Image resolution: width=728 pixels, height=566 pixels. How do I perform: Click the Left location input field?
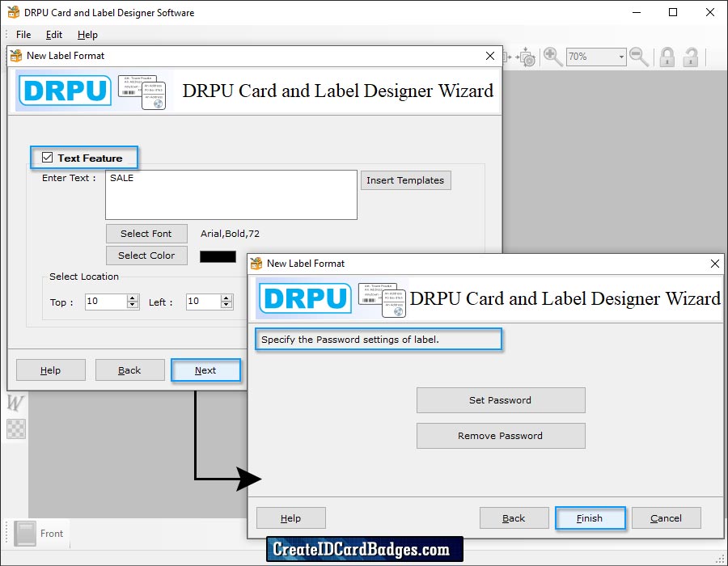click(203, 302)
